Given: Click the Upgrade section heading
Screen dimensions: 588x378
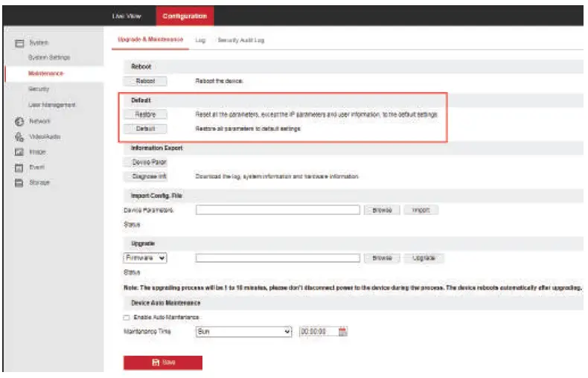Looking at the screenshot, I should pos(143,244).
